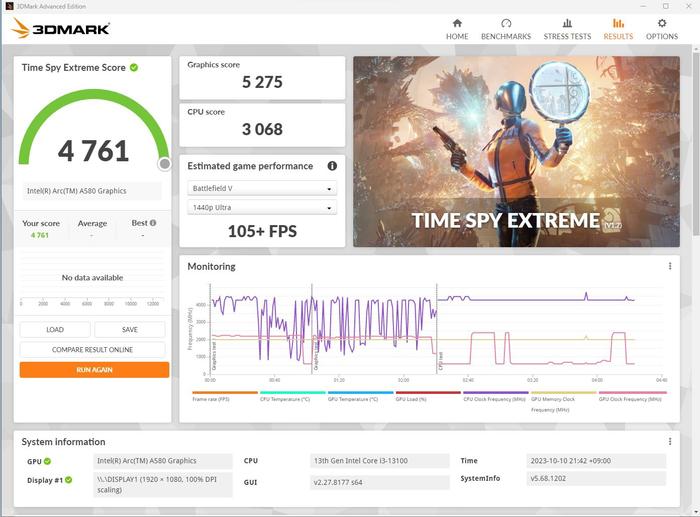The image size is (700, 517).
Task: Toggle GPU Clock Frequency legend swatch
Action: pyautogui.click(x=632, y=392)
